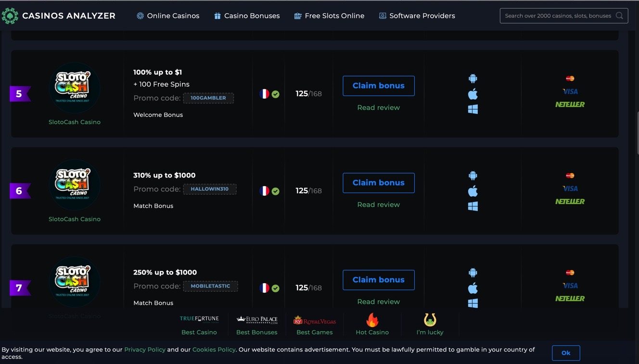The width and height of the screenshot is (639, 364).
Task: Click Android icon in row 6
Action: click(x=473, y=176)
